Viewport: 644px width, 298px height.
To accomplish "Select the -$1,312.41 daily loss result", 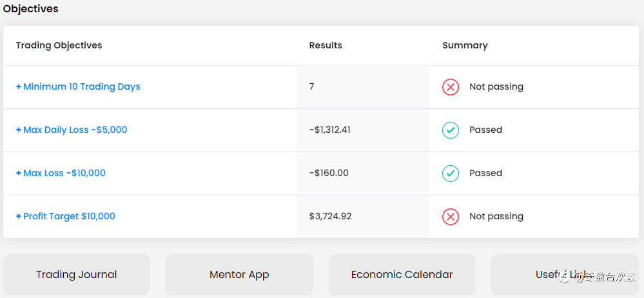I will (330, 130).
